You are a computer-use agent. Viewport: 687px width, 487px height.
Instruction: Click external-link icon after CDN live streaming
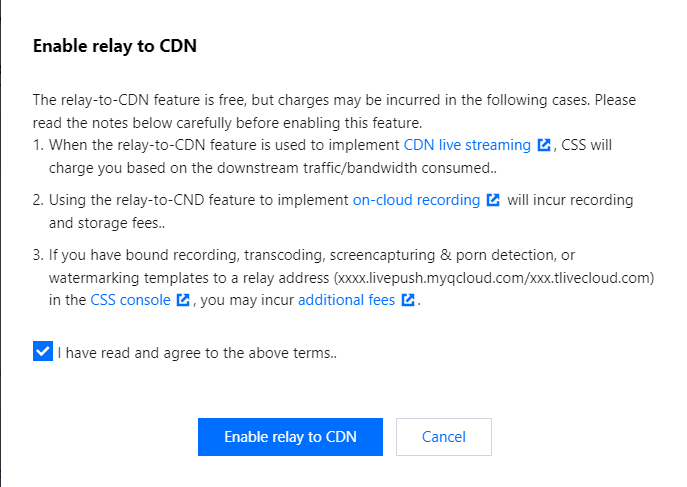(544, 145)
